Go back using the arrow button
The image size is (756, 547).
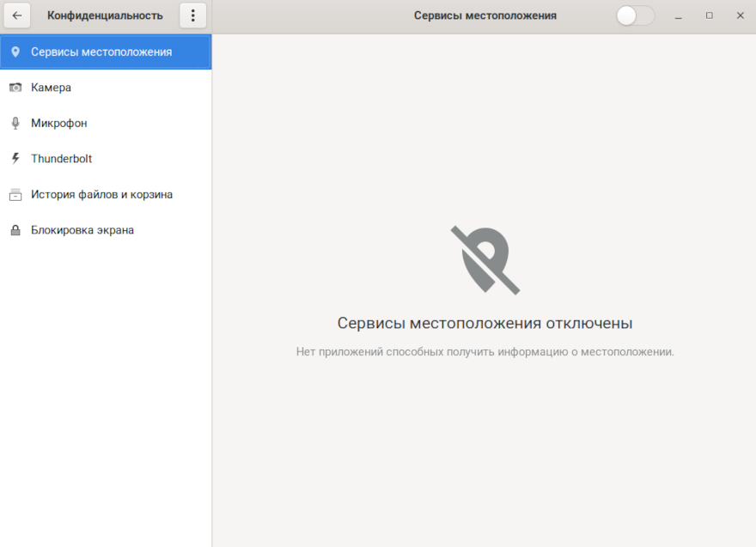pyautogui.click(x=17, y=15)
